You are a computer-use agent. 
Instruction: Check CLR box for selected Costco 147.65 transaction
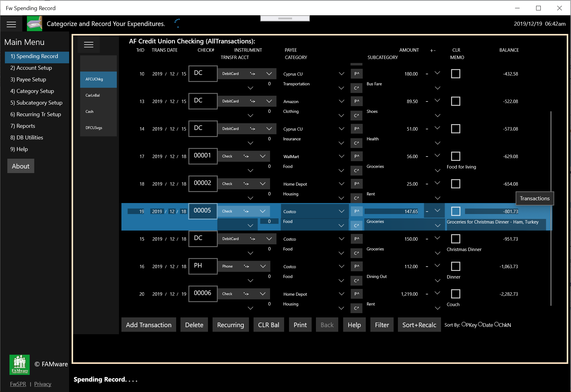456,211
